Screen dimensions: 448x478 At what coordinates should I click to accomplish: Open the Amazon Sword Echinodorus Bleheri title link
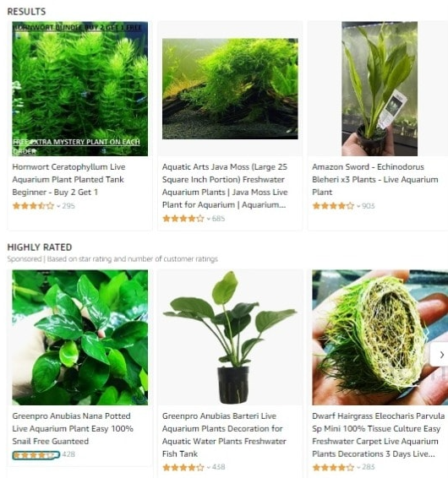pyautogui.click(x=375, y=180)
